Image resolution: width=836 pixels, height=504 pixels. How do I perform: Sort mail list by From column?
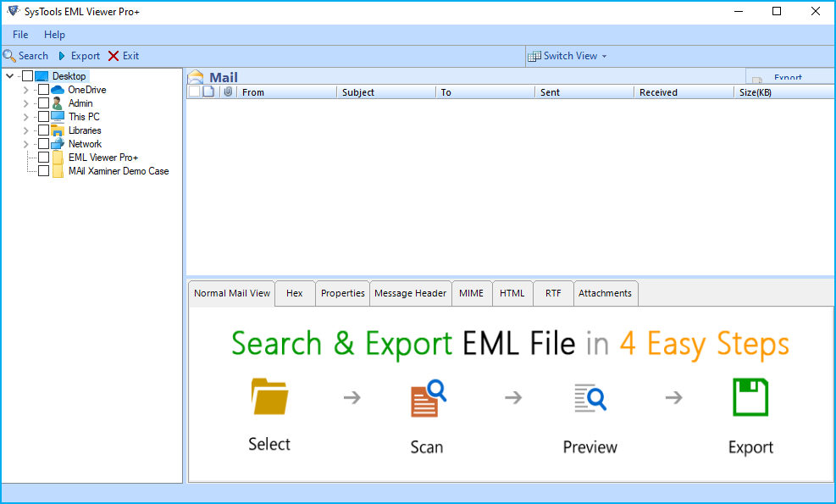pos(287,92)
